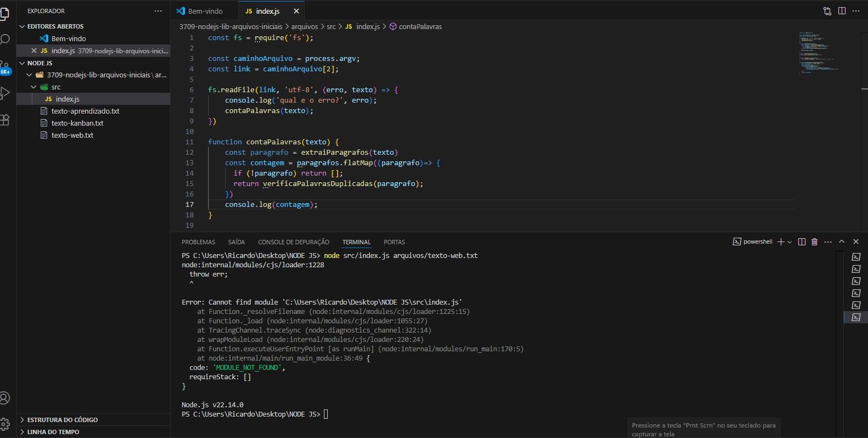
Task: Click the arquivos breadcrumb
Action: [x=304, y=26]
